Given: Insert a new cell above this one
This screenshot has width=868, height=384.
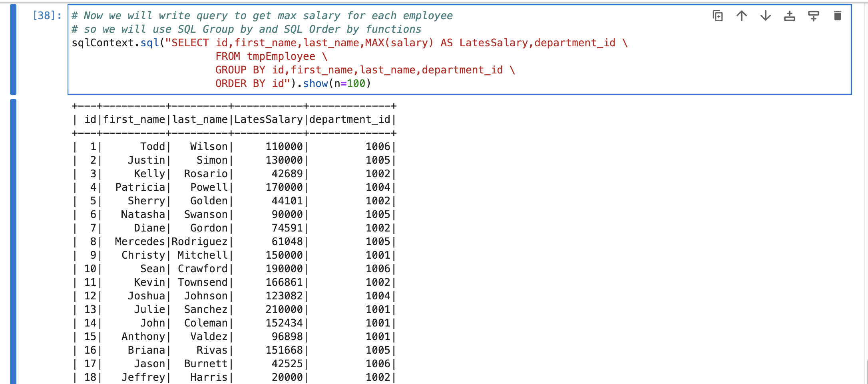Looking at the screenshot, I should (x=790, y=16).
